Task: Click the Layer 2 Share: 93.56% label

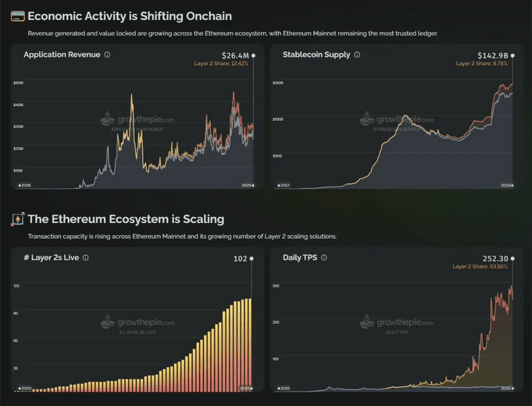Action: tap(480, 267)
